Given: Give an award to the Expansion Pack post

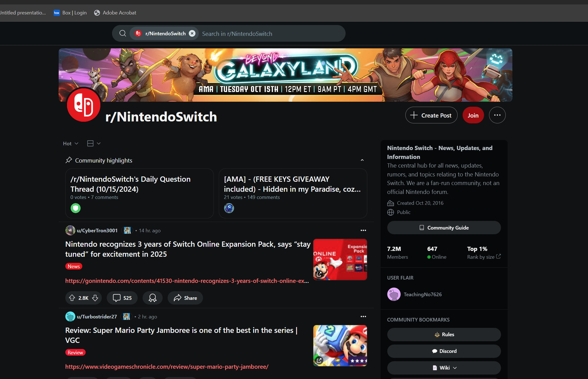Looking at the screenshot, I should [152, 298].
